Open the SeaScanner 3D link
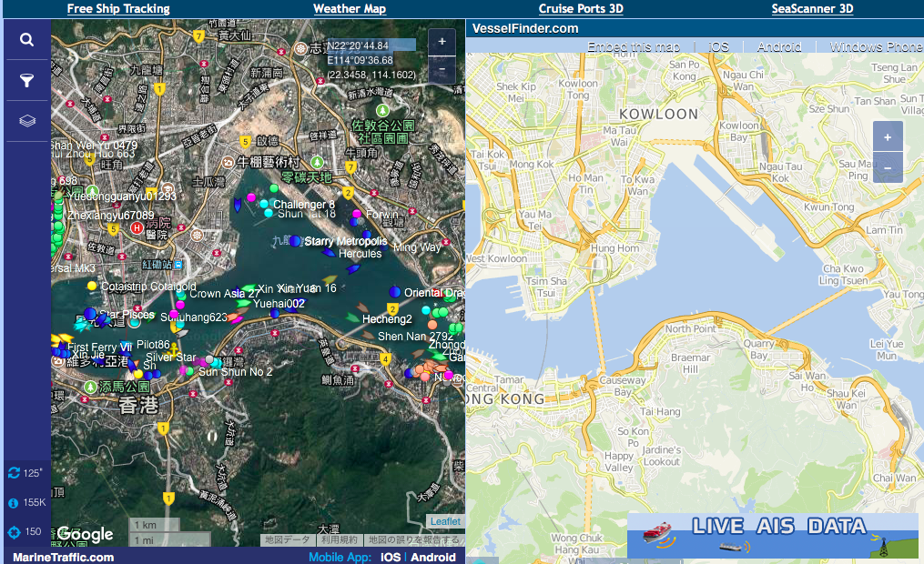The image size is (924, 564). tap(812, 9)
